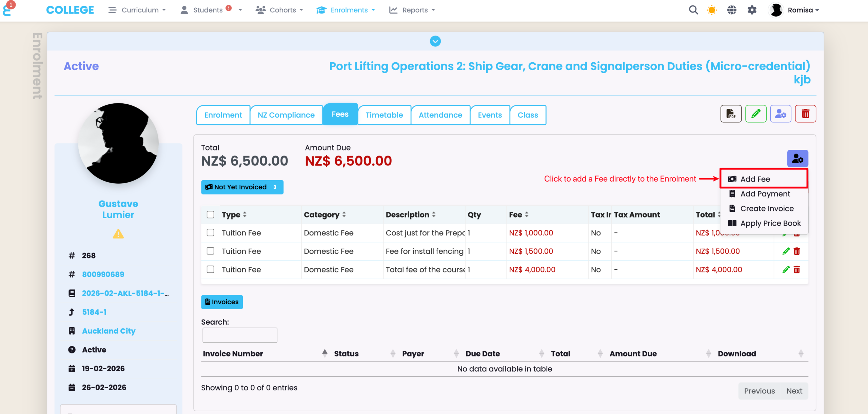Open the search magnifier in top bar

click(x=693, y=10)
